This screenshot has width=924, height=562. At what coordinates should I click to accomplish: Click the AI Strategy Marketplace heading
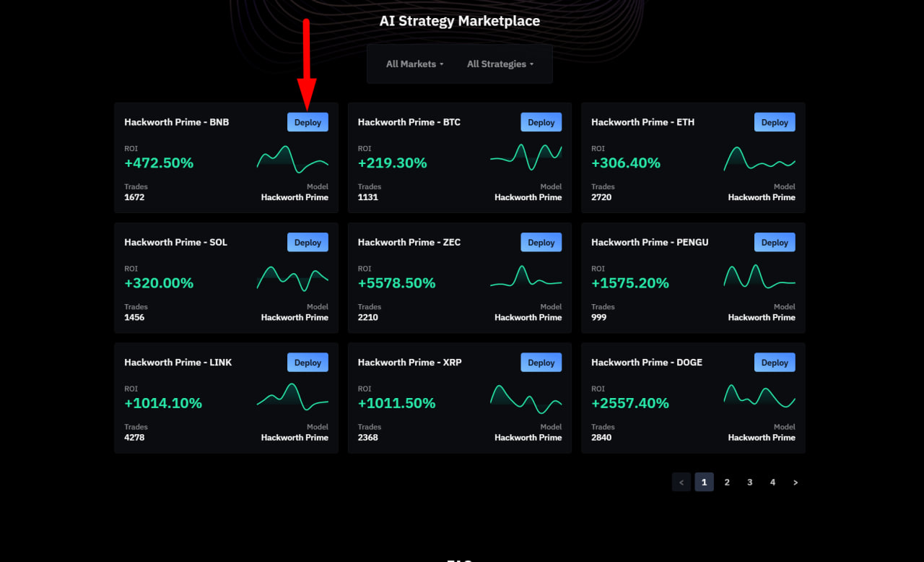coord(460,21)
